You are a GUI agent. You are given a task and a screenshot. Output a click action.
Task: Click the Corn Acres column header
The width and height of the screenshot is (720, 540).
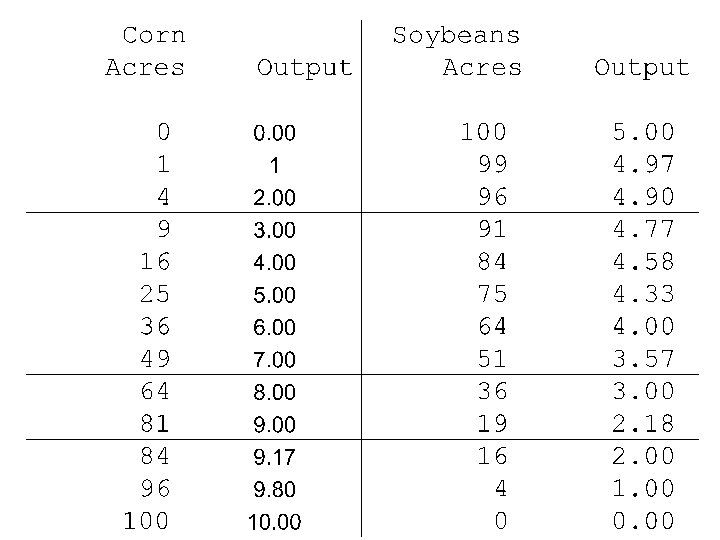(x=146, y=52)
